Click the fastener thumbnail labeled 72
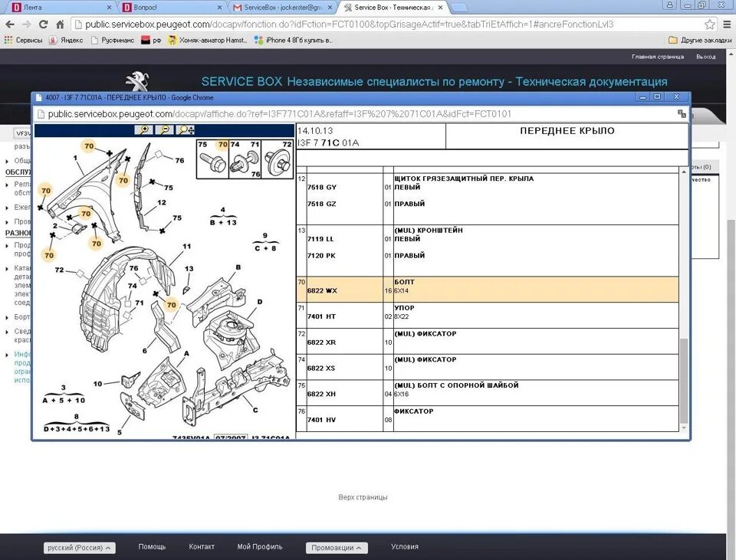This screenshot has width=736, height=560. tap(278, 159)
